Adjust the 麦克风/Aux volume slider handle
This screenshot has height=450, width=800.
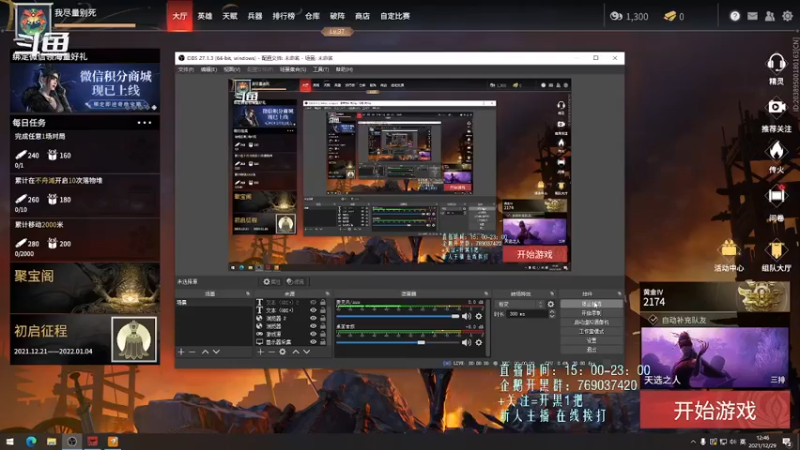[x=455, y=316]
